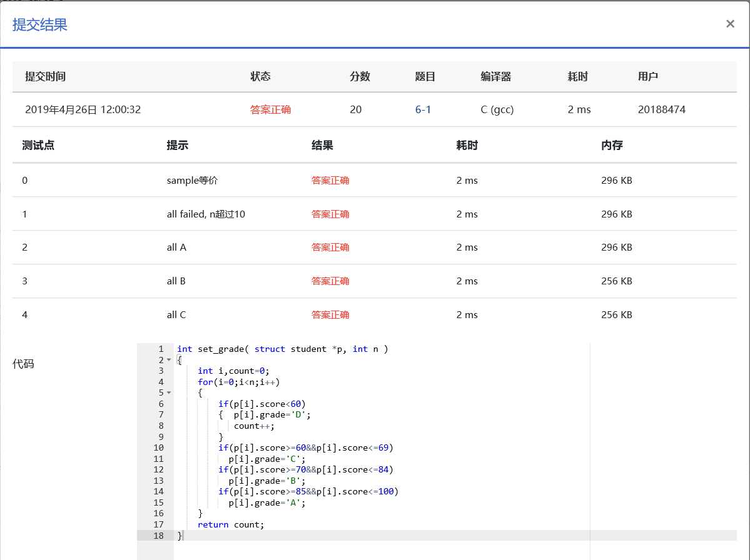Viewport: 750px width, 560px height.
Task: Click on the set_grade function signature line
Action: [282, 349]
